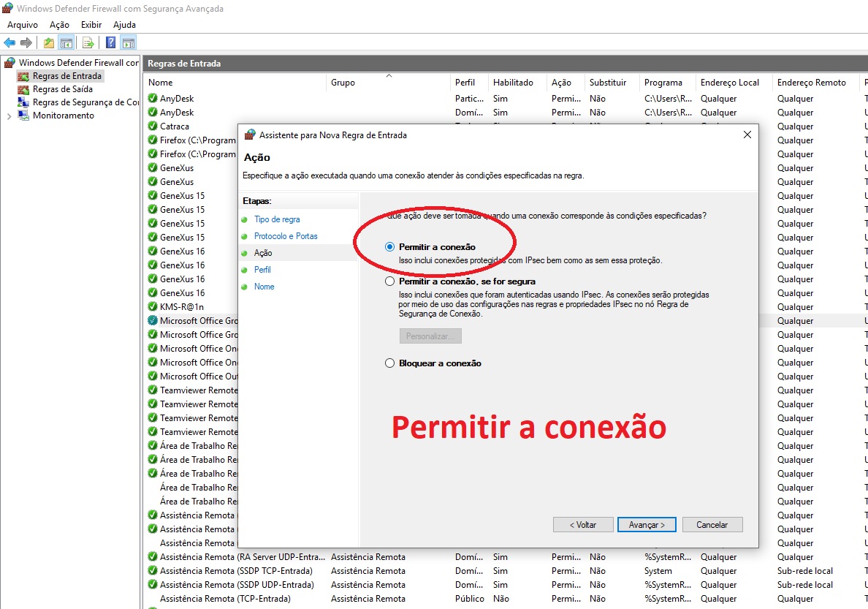Screen dimensions: 868x609
Task: Click the Cancelar button in the wizard
Action: coord(712,525)
